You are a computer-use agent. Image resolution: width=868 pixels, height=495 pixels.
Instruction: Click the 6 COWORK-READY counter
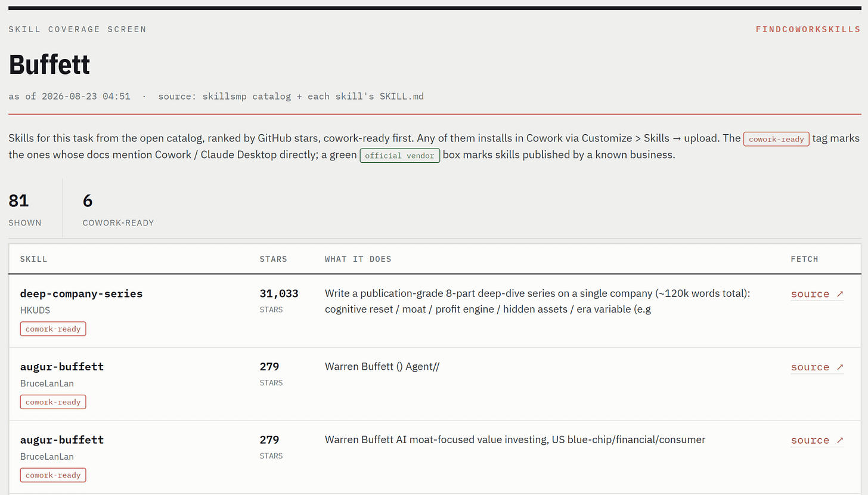point(118,209)
